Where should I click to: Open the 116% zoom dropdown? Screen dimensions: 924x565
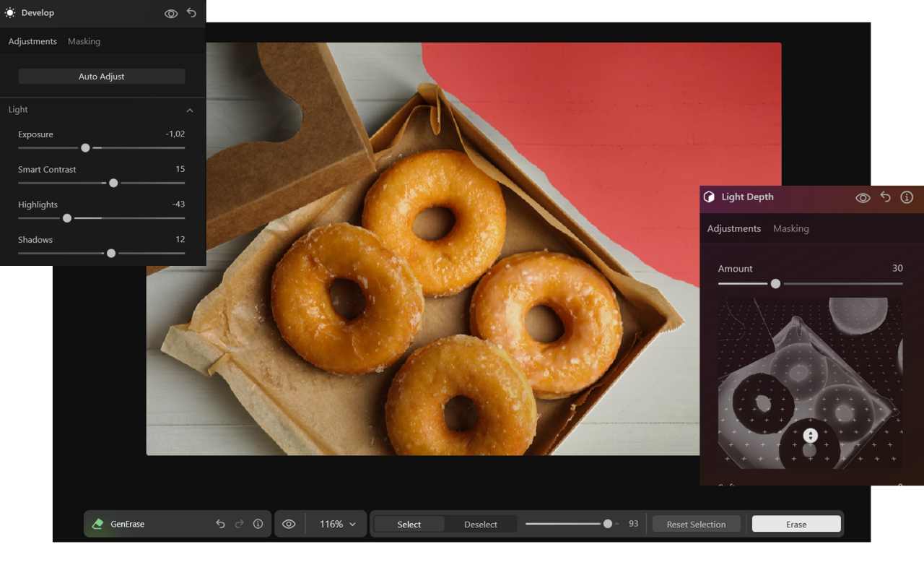click(338, 524)
